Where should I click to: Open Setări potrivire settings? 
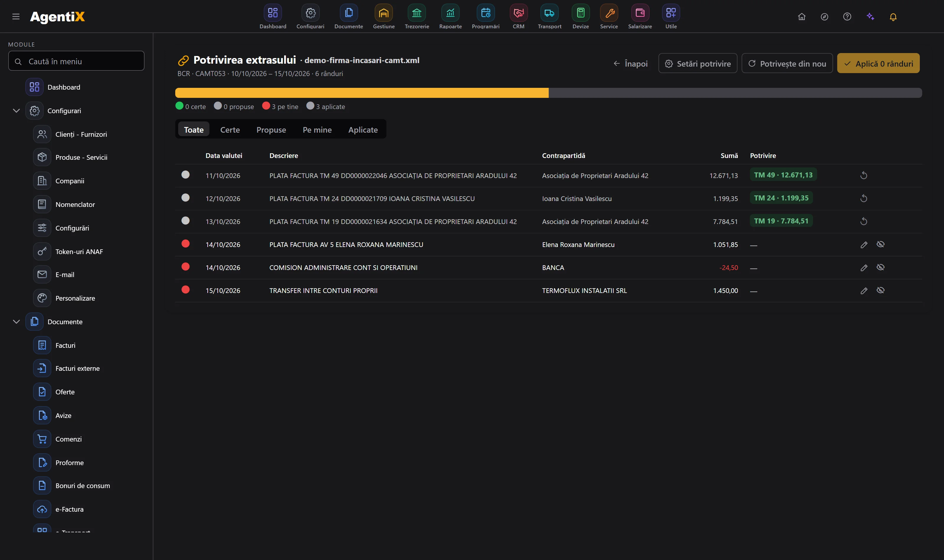(x=697, y=63)
